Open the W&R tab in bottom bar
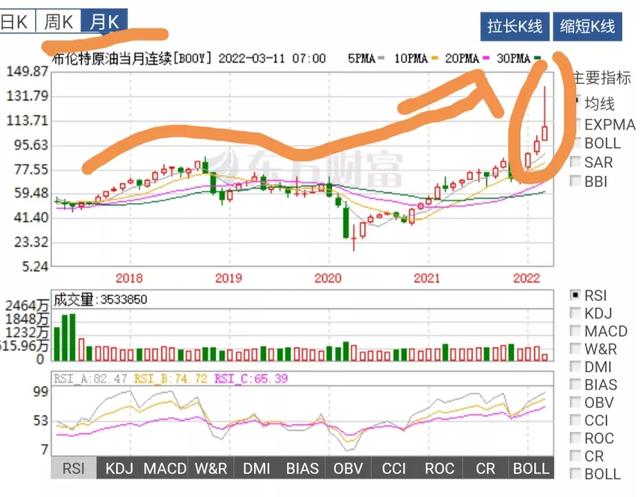 [x=211, y=468]
